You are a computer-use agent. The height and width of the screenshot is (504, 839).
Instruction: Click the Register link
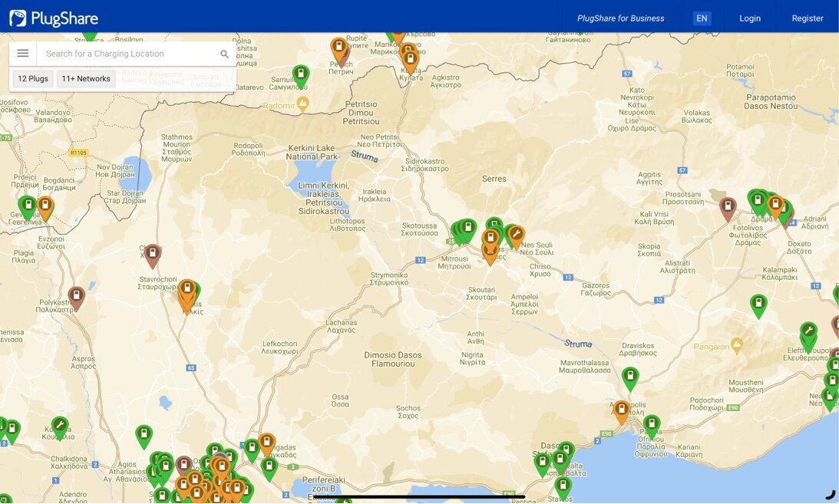pyautogui.click(x=808, y=18)
